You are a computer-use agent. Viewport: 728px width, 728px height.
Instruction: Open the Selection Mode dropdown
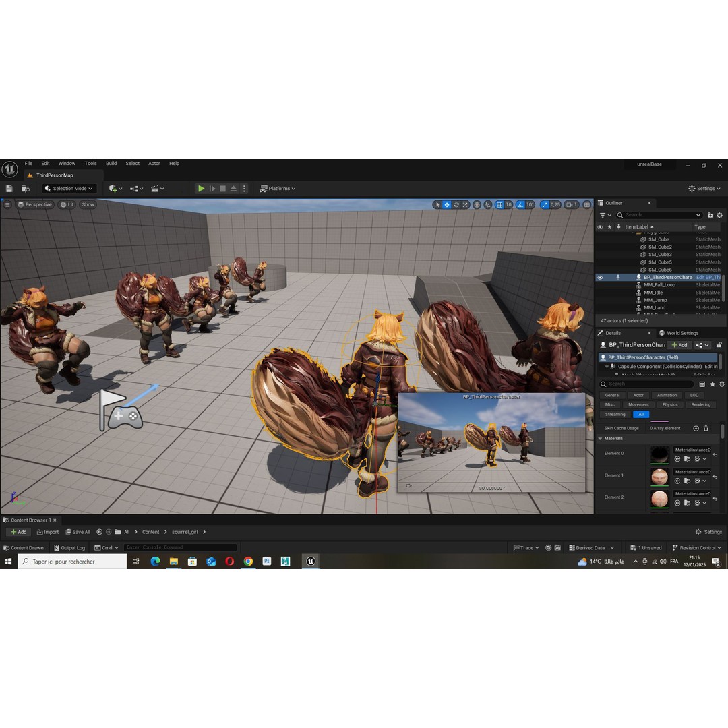(x=69, y=189)
